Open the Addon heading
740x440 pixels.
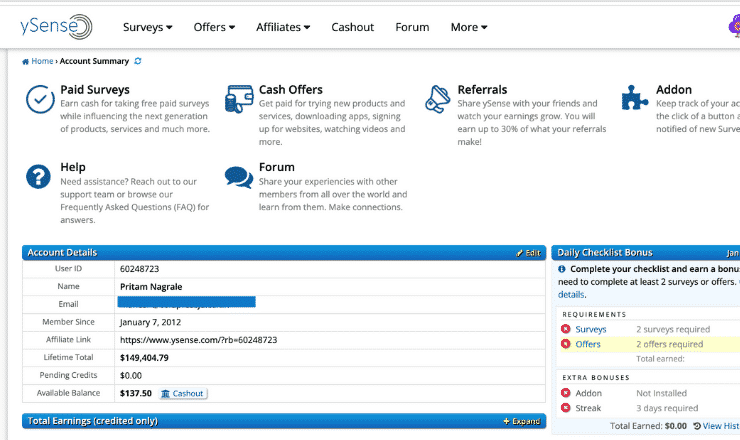[x=674, y=90]
